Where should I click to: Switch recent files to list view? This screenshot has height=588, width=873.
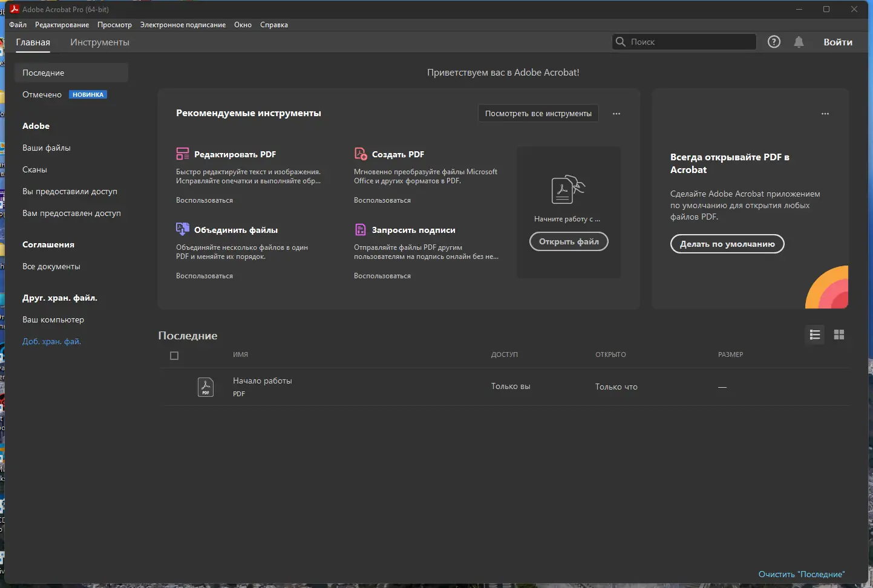tap(815, 335)
